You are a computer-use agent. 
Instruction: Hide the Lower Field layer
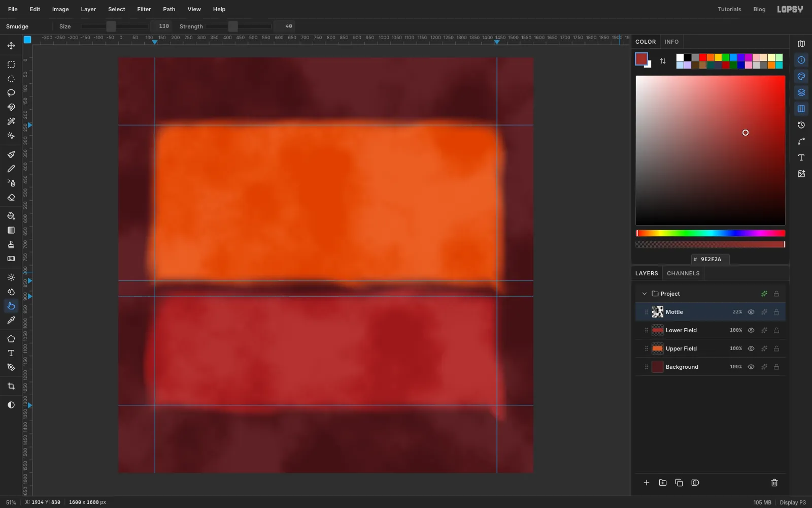pyautogui.click(x=751, y=330)
